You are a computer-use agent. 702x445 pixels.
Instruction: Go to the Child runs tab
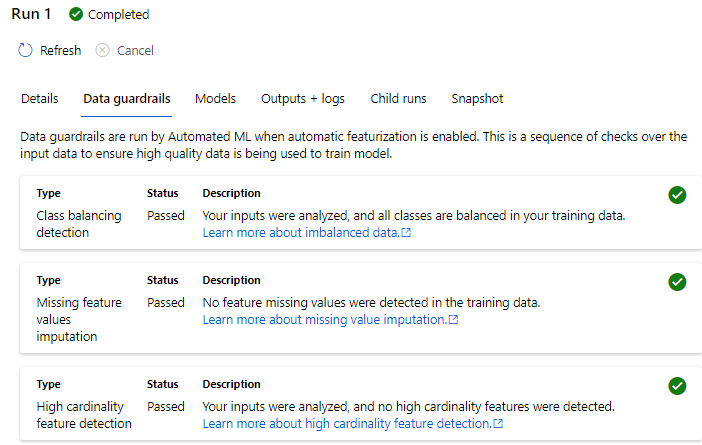click(398, 99)
